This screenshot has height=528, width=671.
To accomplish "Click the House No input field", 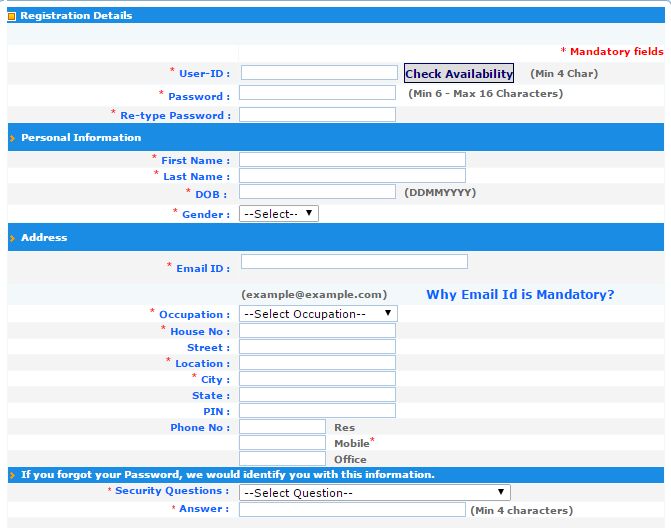I will click(x=317, y=331).
